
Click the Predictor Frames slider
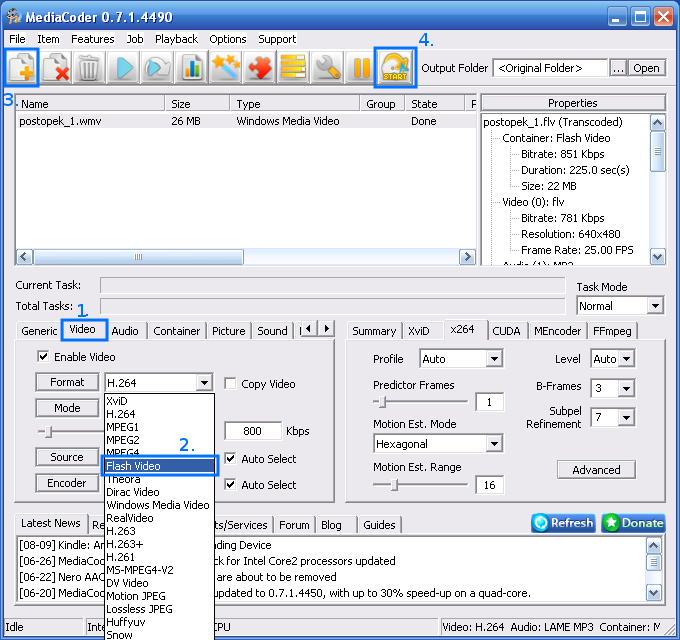(x=420, y=402)
